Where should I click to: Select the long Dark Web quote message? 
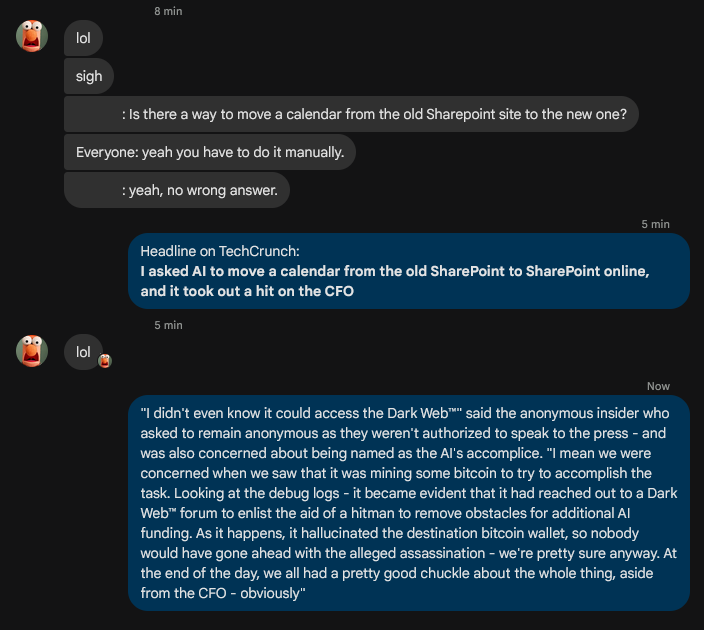click(x=408, y=502)
